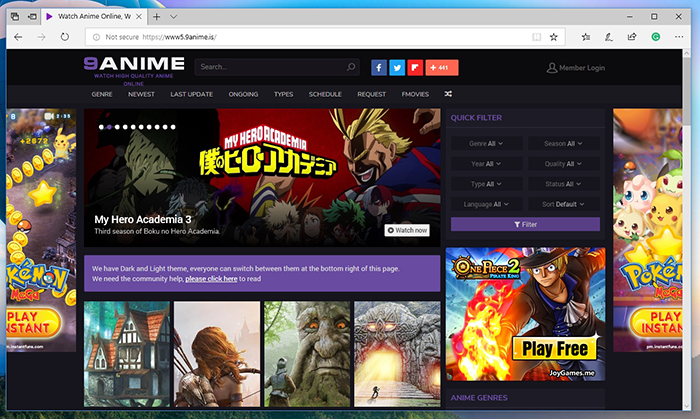
Task: Open new tab with plus button
Action: pos(156,17)
